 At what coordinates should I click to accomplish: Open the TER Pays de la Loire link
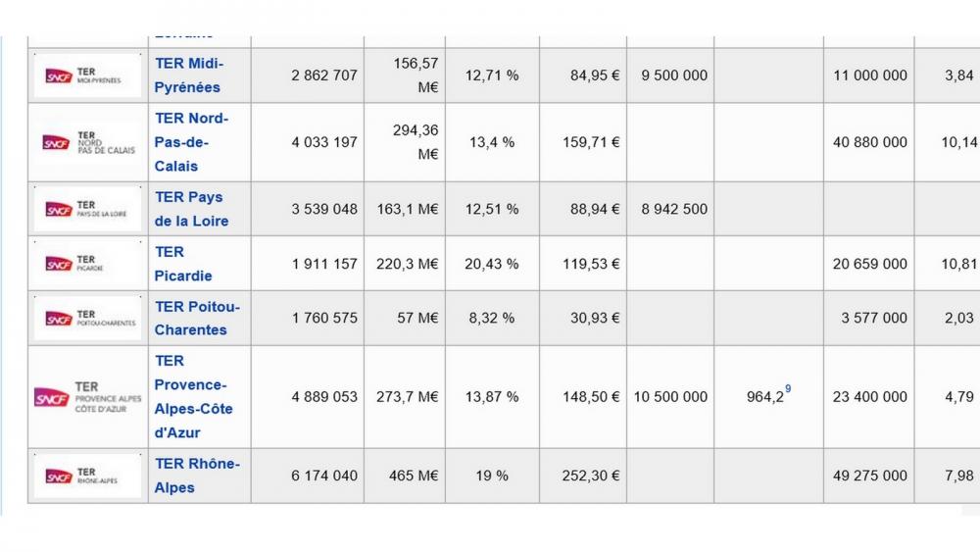[x=191, y=209]
